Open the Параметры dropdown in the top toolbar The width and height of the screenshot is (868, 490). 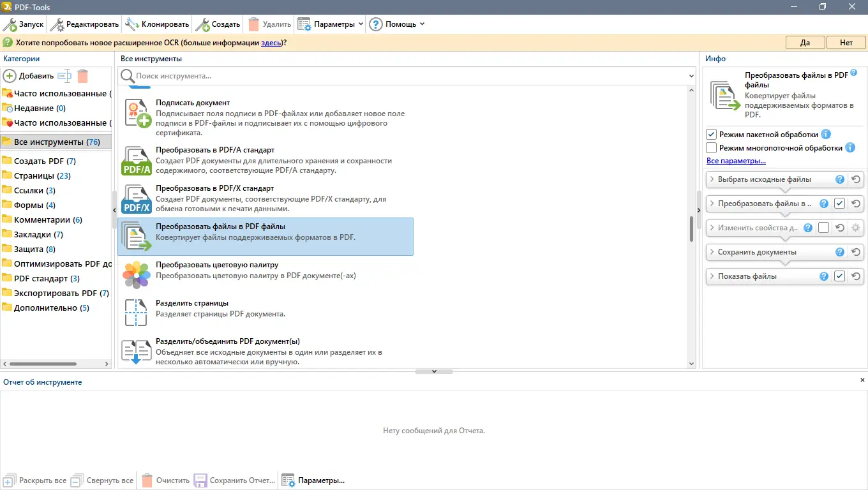click(x=331, y=24)
